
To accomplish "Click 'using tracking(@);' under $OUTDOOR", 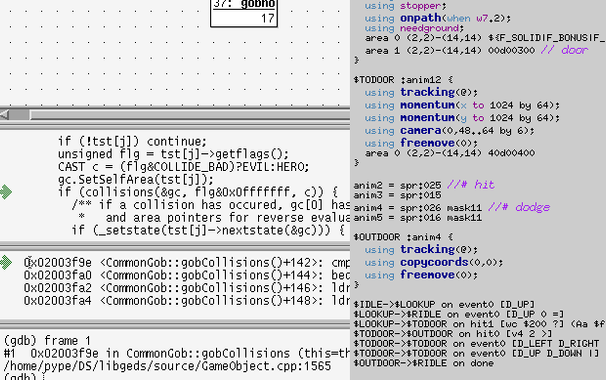I will tap(421, 250).
